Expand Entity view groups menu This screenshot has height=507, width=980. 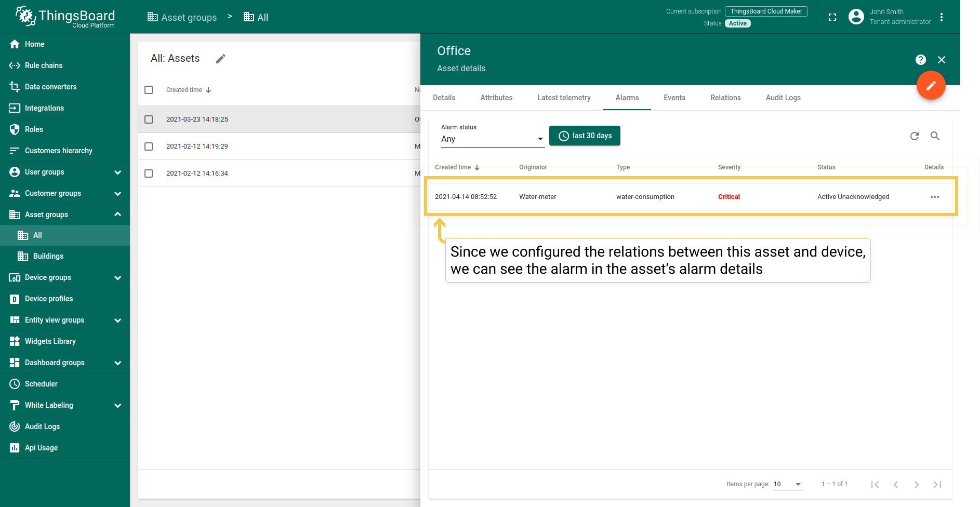(x=117, y=320)
